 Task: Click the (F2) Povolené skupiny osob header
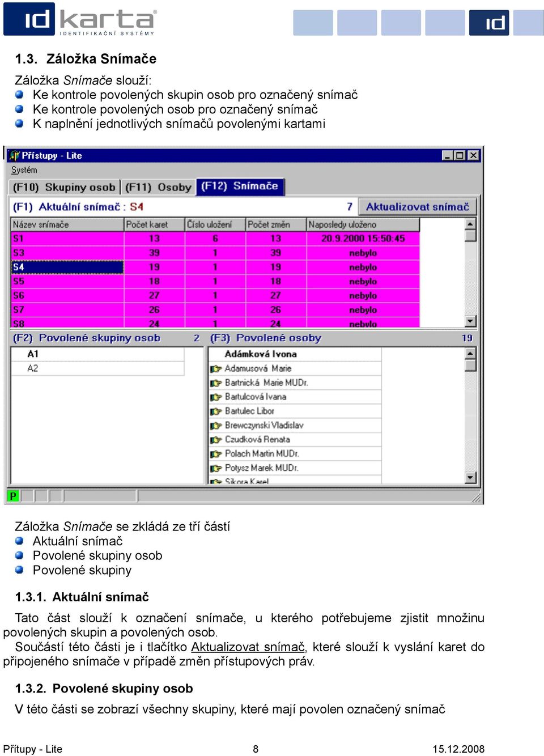click(x=87, y=338)
